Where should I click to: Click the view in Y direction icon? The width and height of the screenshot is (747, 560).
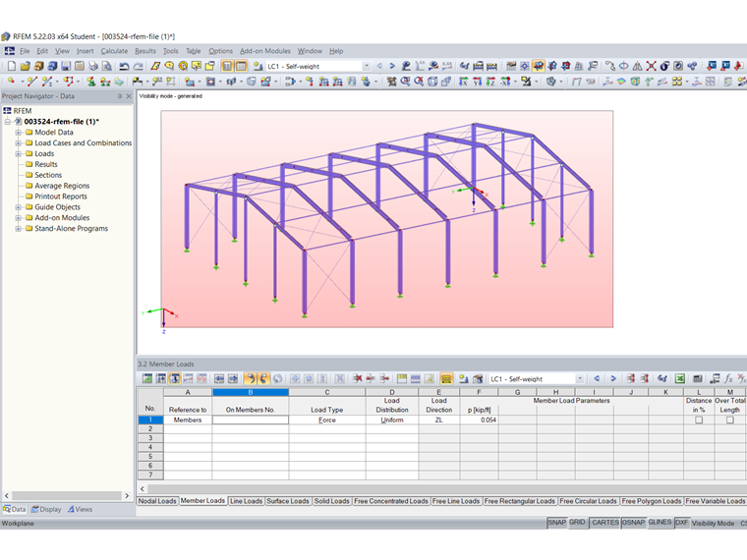coord(478,82)
